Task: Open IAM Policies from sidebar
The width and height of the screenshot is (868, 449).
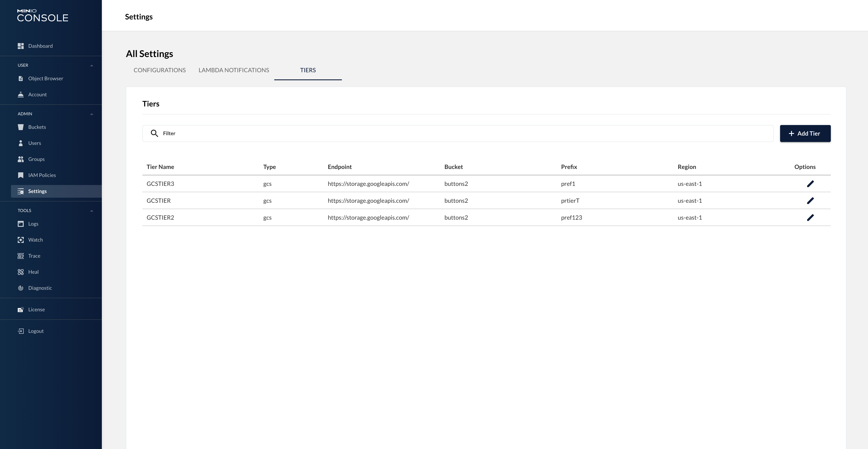Action: point(42,175)
